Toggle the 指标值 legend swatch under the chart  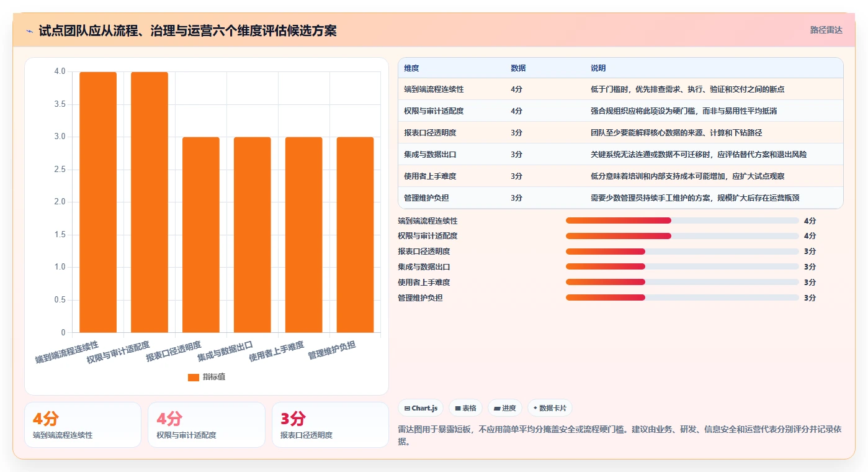point(194,377)
